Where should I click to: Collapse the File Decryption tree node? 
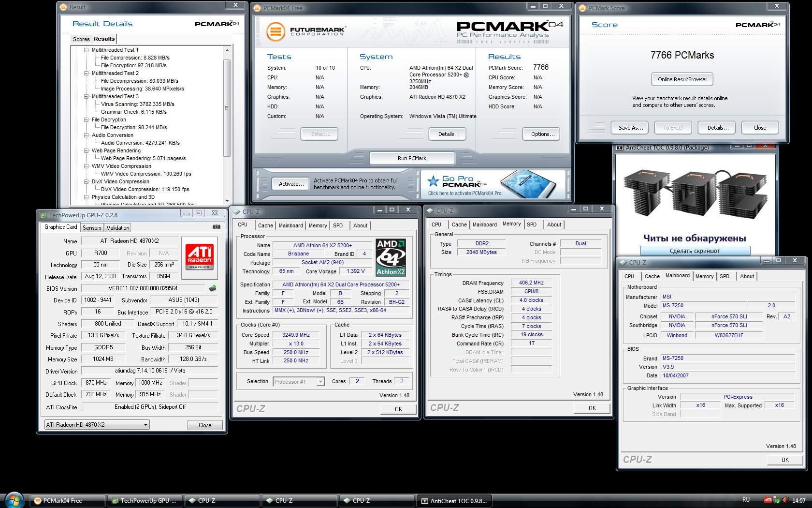coord(87,120)
